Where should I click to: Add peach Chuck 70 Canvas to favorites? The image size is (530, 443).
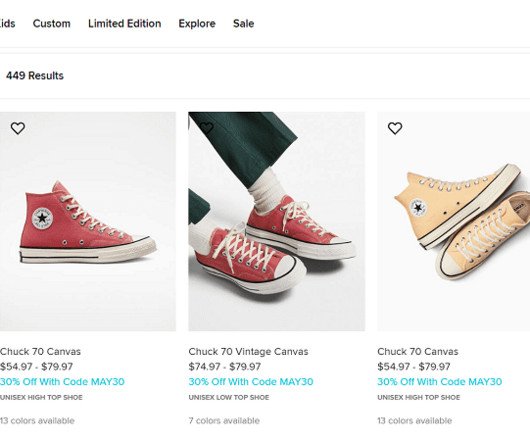(x=395, y=128)
